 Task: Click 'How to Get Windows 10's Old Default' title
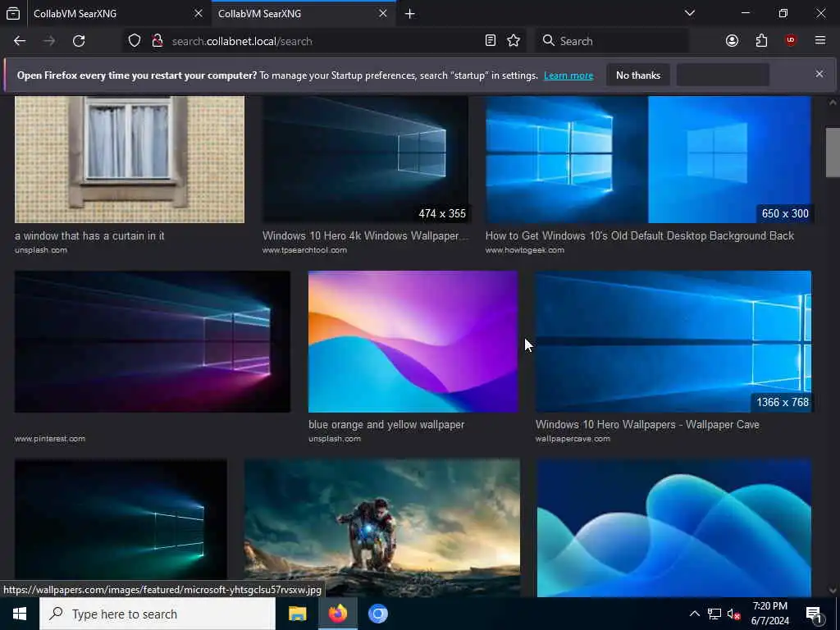pos(640,235)
